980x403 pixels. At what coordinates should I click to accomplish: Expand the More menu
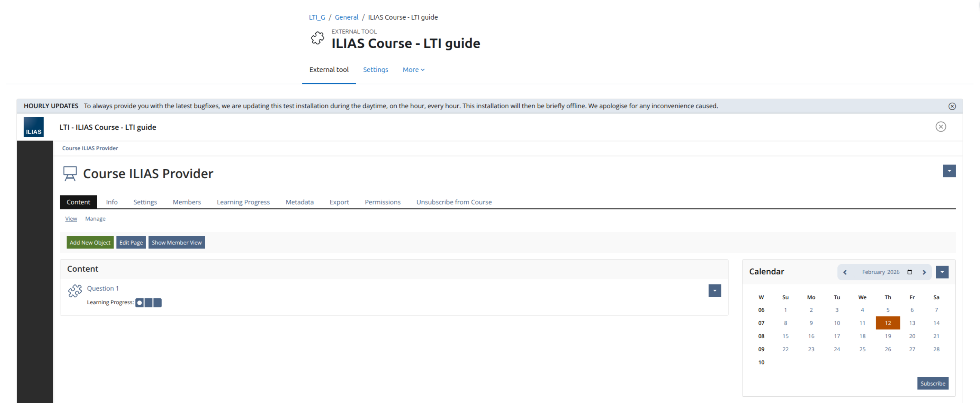click(413, 69)
